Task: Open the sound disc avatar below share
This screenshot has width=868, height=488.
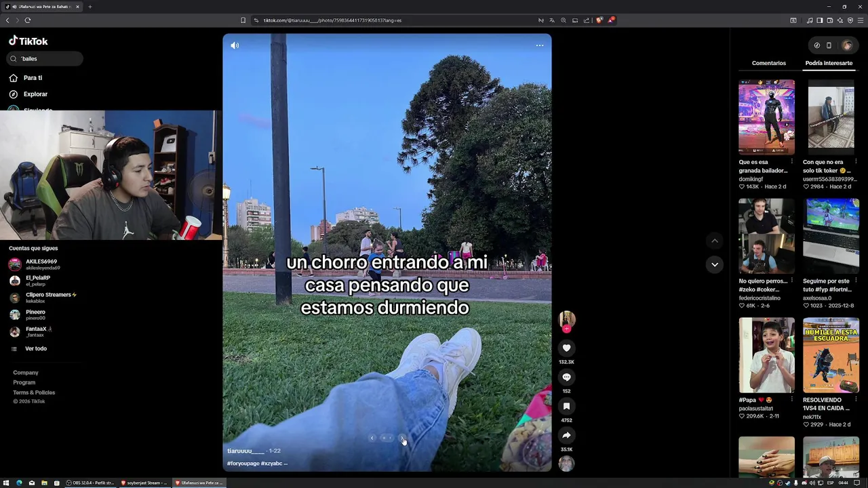Action: [566, 463]
